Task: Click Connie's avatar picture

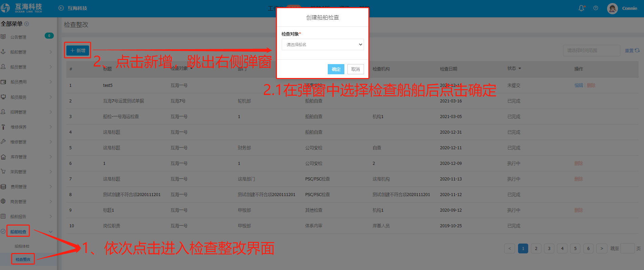Action: (612, 8)
